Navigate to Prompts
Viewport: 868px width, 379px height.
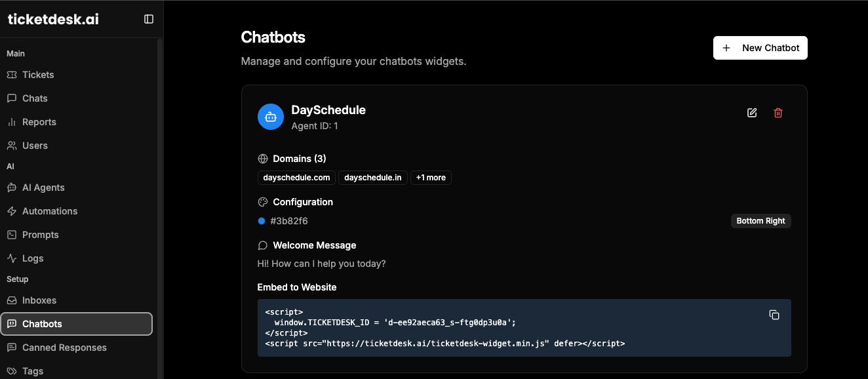click(x=40, y=235)
